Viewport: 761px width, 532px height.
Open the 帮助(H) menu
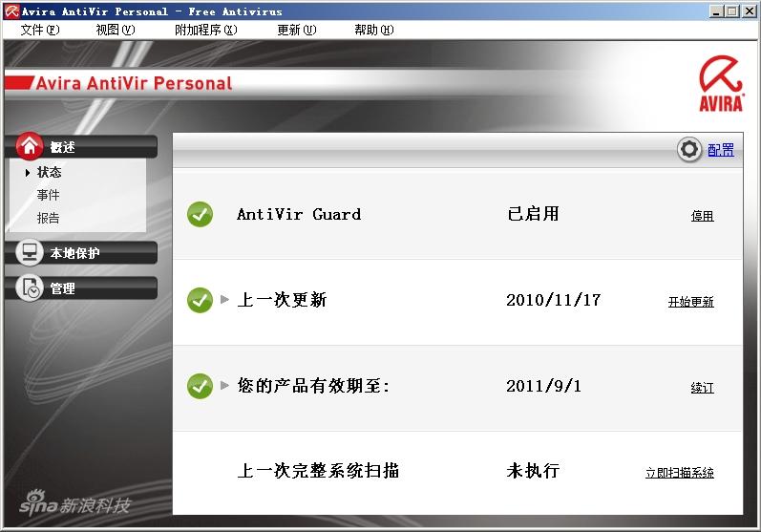click(374, 31)
